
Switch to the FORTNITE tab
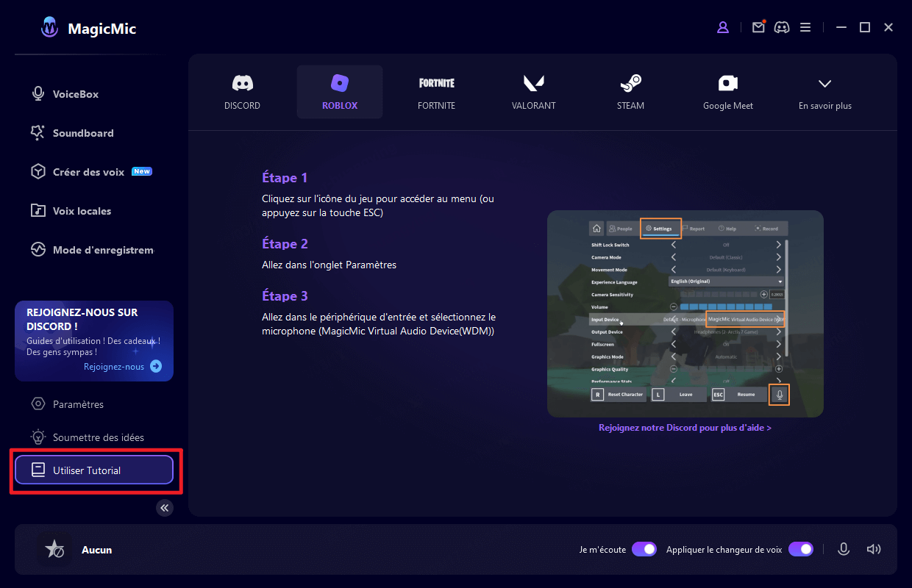[x=436, y=92]
